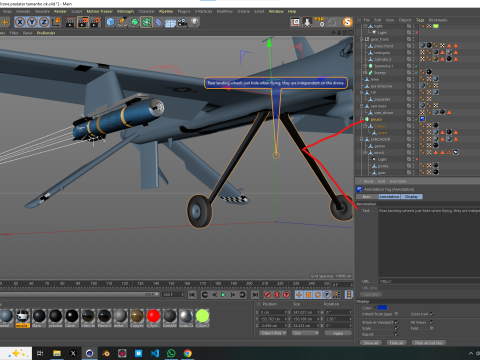Toggle the Y axis lock
This screenshot has height=360, width=480.
[32, 22]
